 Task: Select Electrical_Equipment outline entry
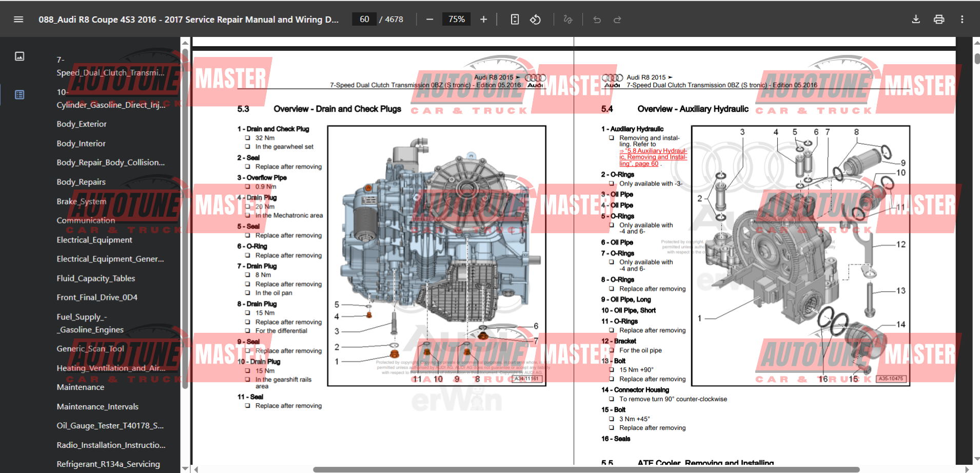(x=94, y=240)
